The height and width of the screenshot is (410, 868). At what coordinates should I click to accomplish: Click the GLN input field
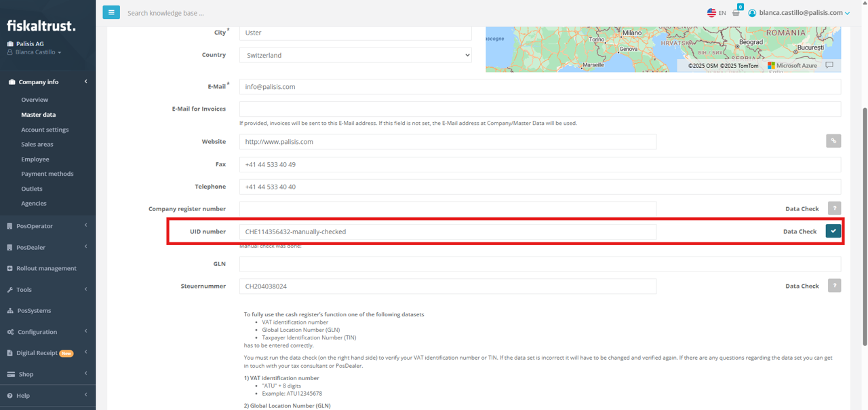click(x=540, y=264)
